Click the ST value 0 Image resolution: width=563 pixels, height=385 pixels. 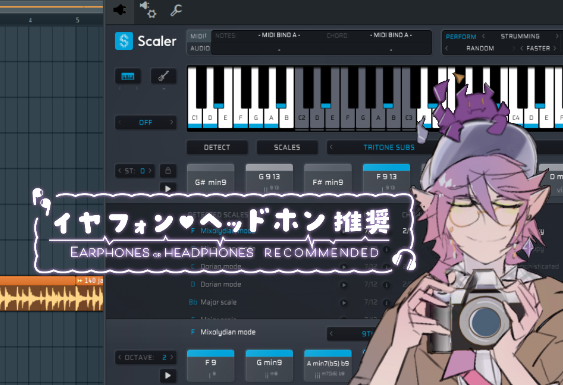point(143,171)
